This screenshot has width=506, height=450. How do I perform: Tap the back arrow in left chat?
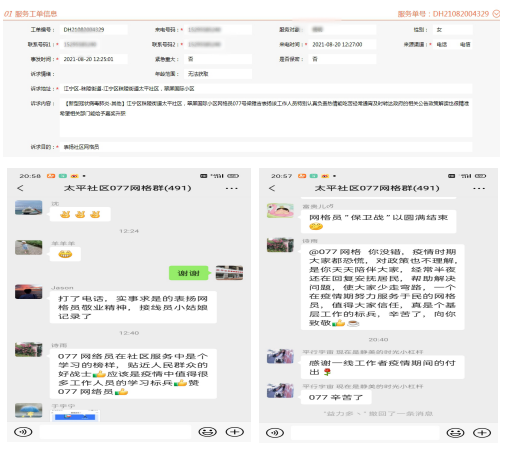20,188
